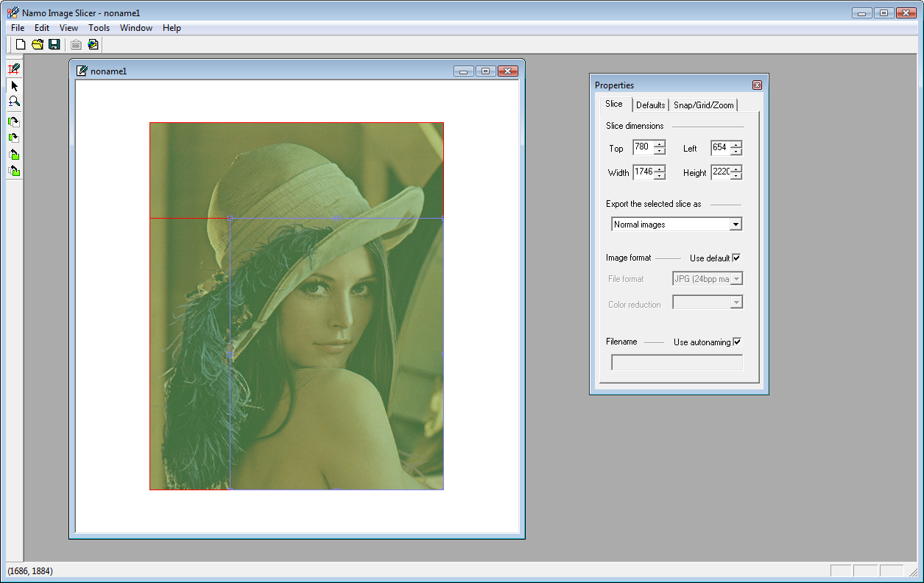This screenshot has width=924, height=583.
Task: Select the arrow pointer tool
Action: click(x=14, y=86)
